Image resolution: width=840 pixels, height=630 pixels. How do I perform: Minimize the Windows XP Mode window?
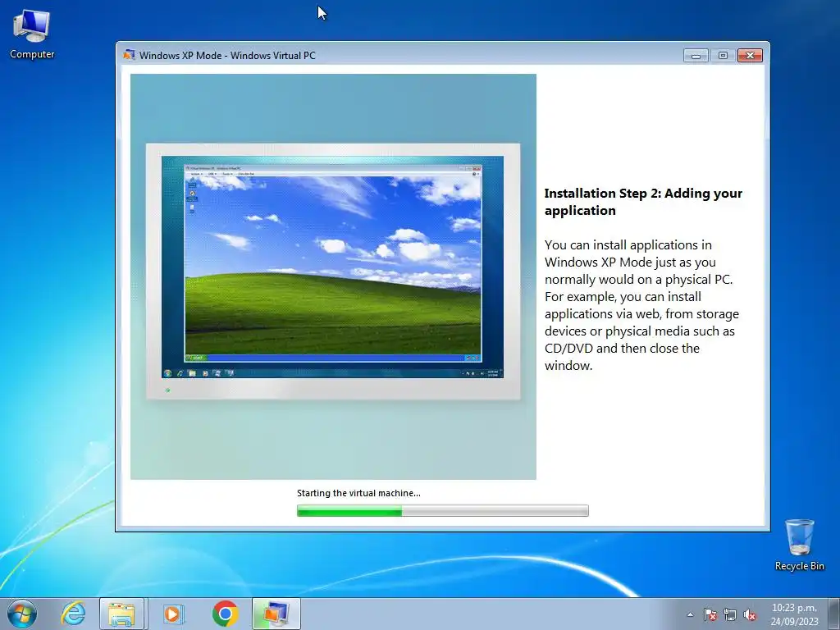[x=696, y=55]
